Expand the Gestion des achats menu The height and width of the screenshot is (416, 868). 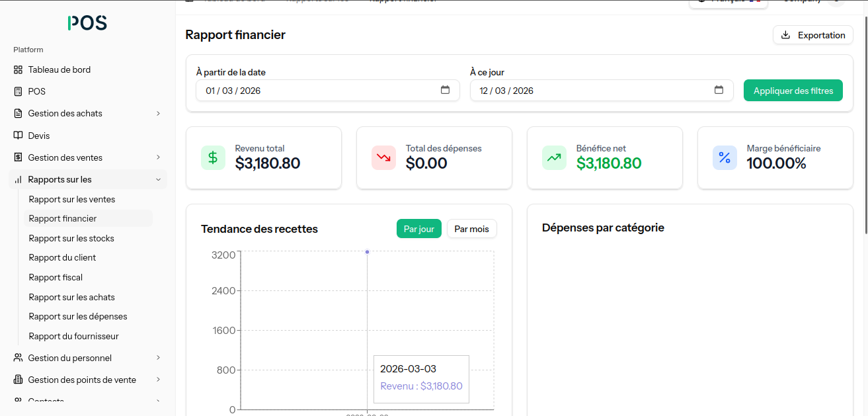158,113
